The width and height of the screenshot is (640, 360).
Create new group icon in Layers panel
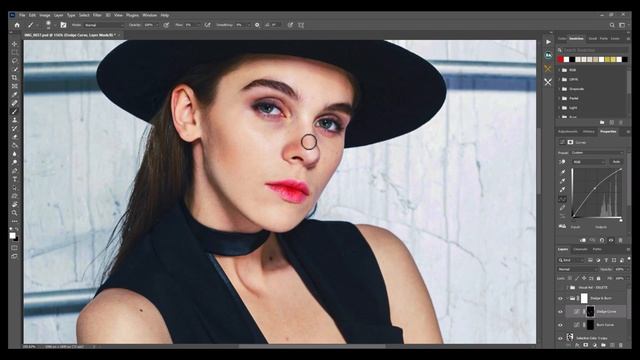click(603, 345)
